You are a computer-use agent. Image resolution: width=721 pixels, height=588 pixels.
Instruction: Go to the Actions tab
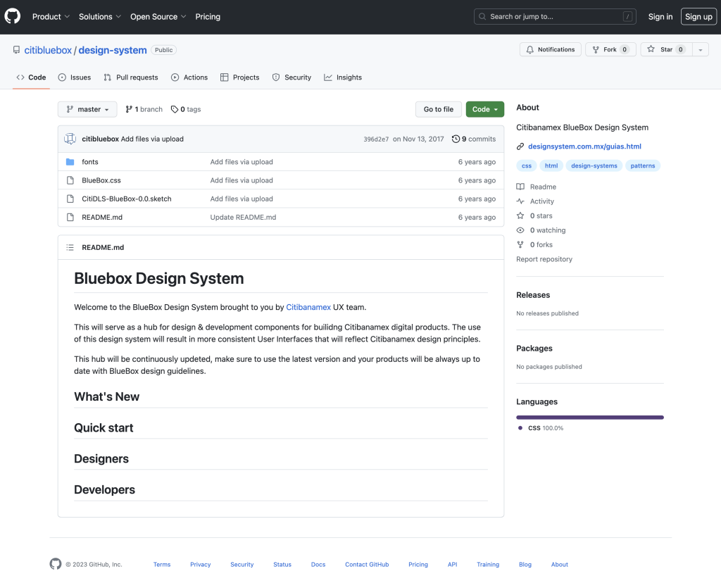point(189,77)
